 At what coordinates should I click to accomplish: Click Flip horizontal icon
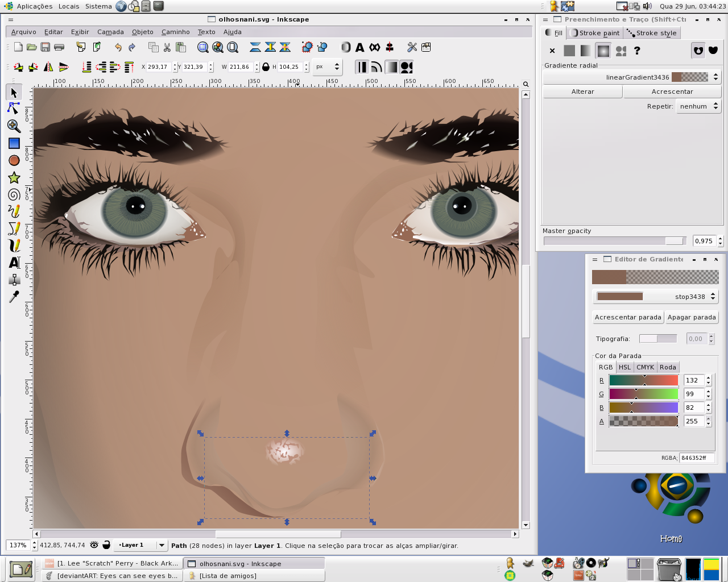48,67
